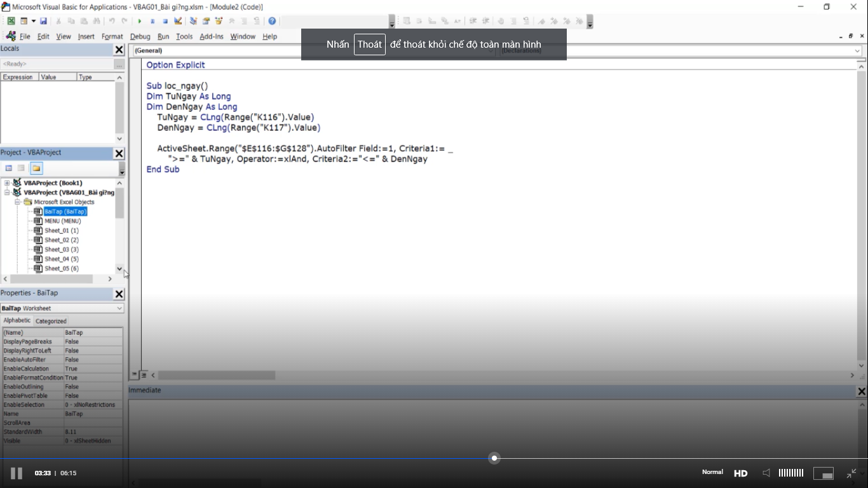Select Sheet_03 (3) in project tree
The height and width of the screenshot is (488, 868).
click(x=62, y=250)
